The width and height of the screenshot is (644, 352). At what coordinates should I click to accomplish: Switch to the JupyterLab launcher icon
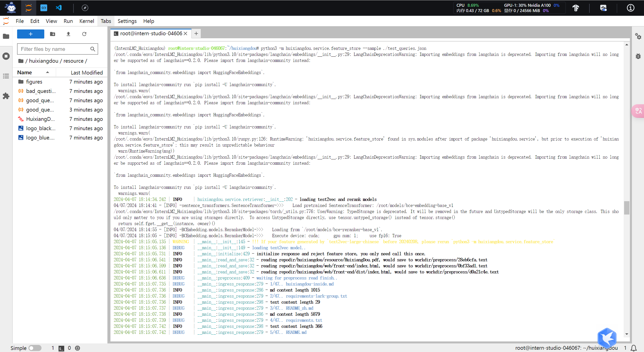pos(29,8)
